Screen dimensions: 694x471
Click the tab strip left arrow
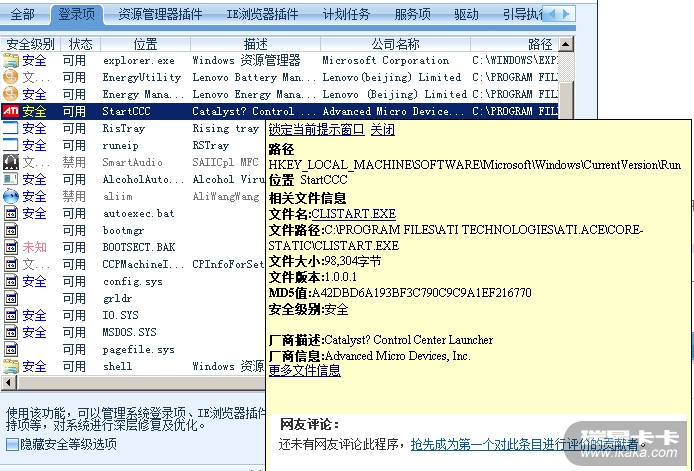tap(551, 14)
